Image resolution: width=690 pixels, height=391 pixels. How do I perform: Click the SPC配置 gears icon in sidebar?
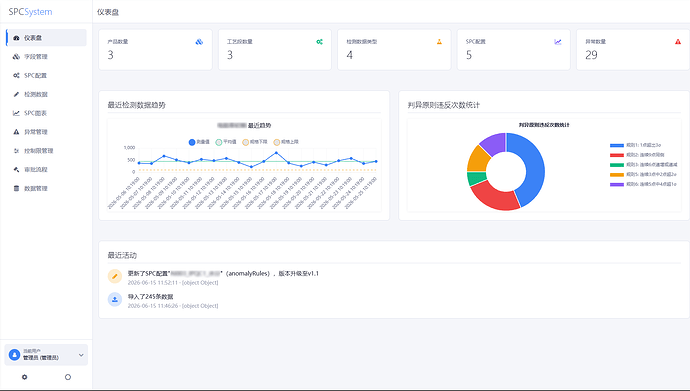click(x=16, y=75)
